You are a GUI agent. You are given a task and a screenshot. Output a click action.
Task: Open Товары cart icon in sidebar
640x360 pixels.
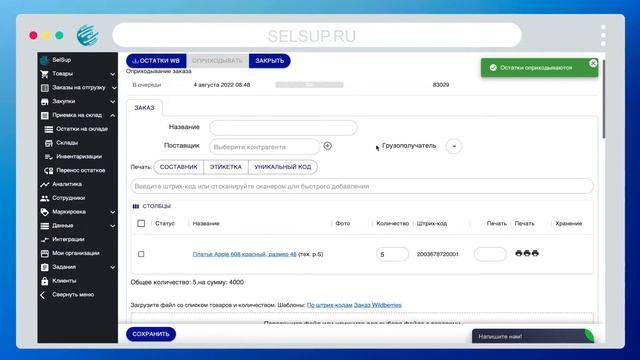[44, 74]
